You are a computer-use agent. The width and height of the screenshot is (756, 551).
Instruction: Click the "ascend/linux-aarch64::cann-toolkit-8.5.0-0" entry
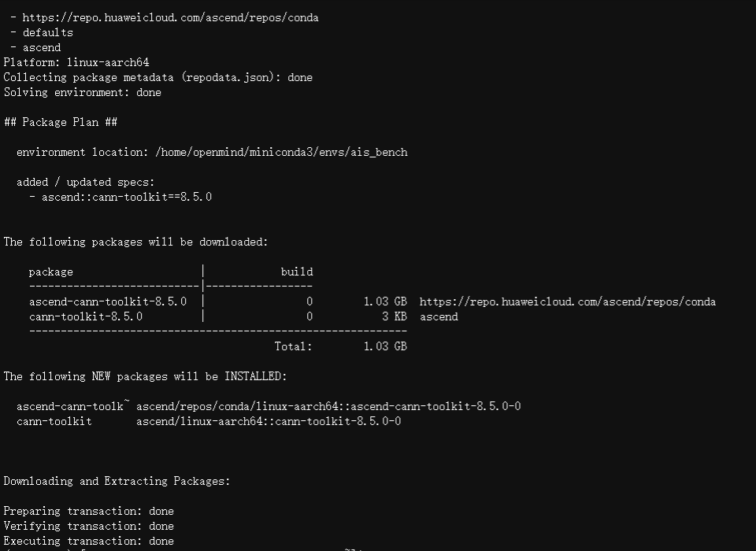coord(269,421)
